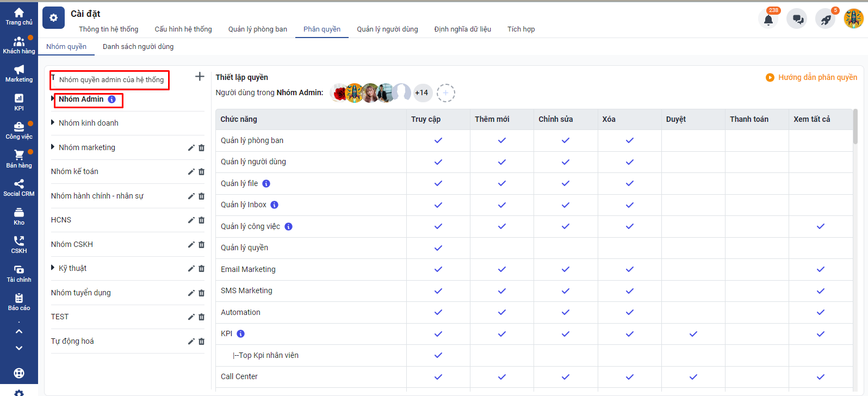Edit the Nhóm kế toán group

pos(191,172)
